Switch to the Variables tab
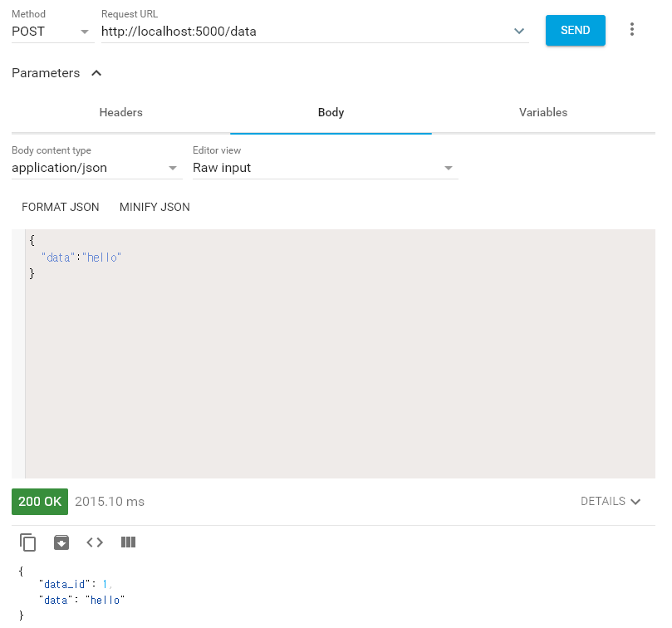Image resolution: width=672 pixels, height=628 pixels. pos(543,112)
